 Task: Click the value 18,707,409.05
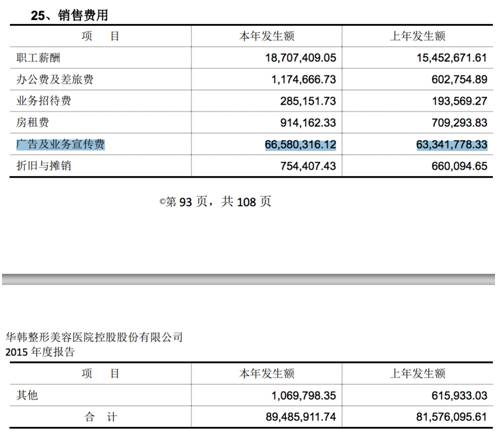point(300,58)
